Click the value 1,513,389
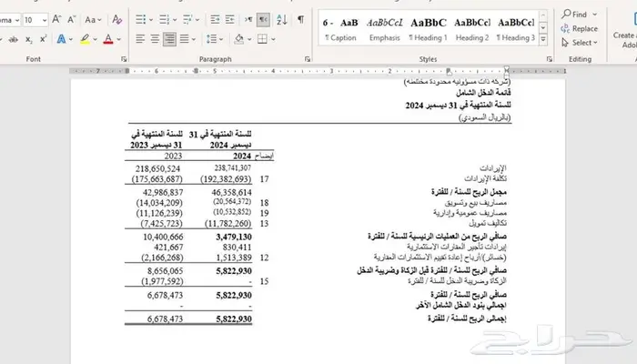This screenshot has height=364, width=637. pos(234,258)
